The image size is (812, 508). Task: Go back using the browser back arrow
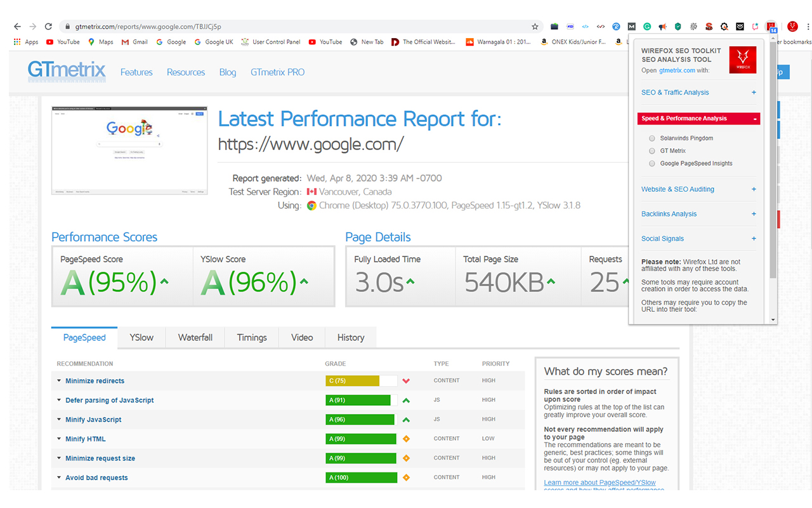17,27
